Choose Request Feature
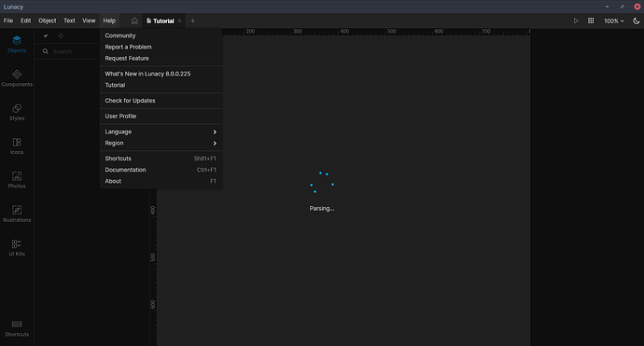This screenshot has height=346, width=644. [x=161, y=58]
